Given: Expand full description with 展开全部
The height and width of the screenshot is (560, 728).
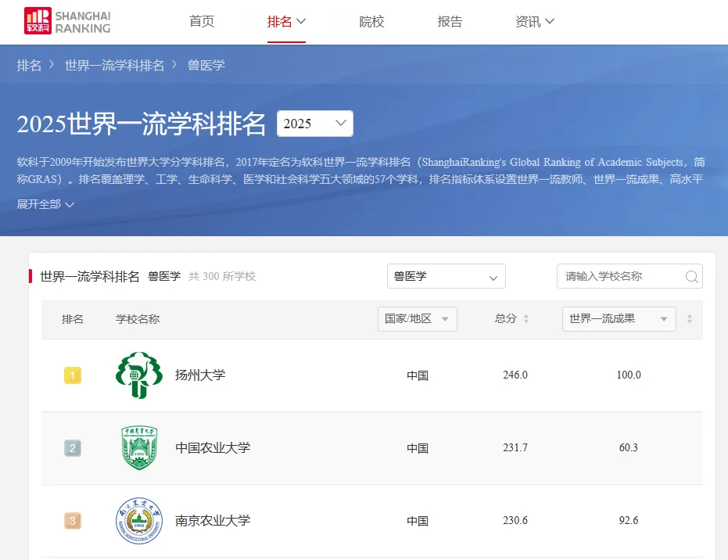Looking at the screenshot, I should pyautogui.click(x=45, y=204).
